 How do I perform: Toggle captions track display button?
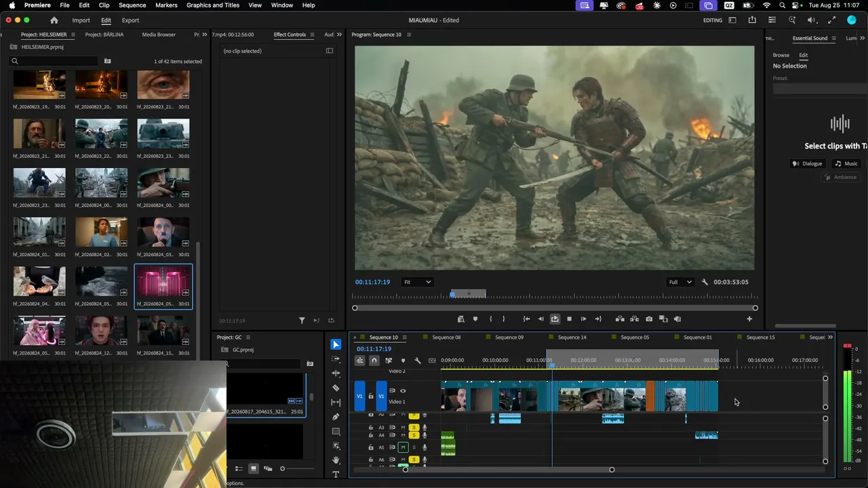432,361
